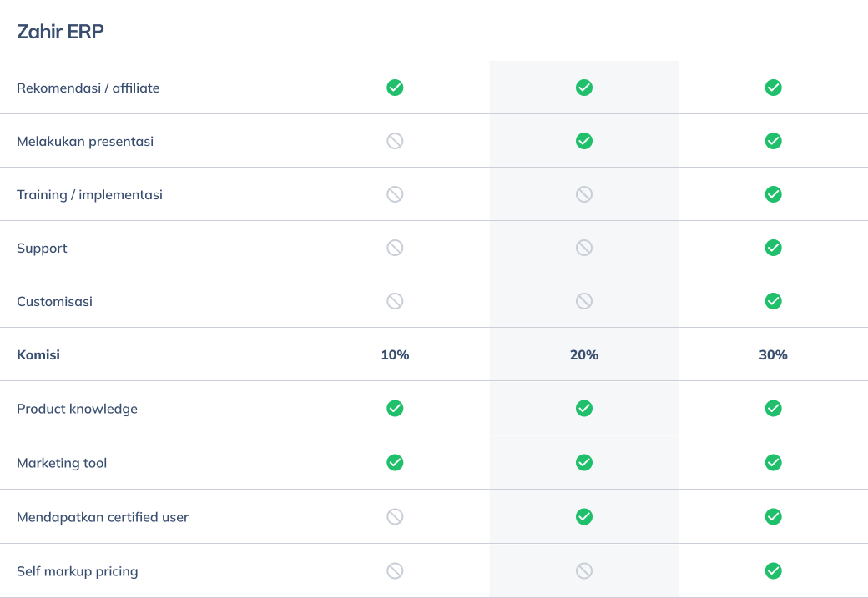868x598 pixels.
Task: Select the 'Rekomendasi / affiliate' row label
Action: 88,88
